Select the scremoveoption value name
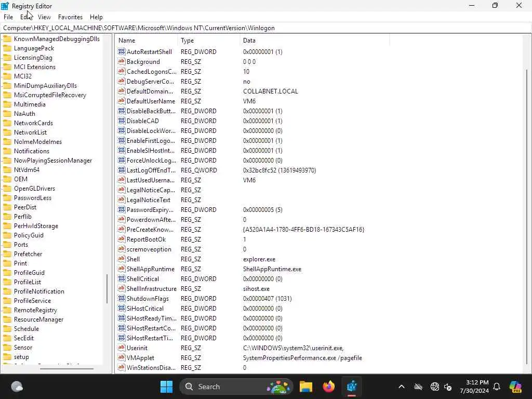The height and width of the screenshot is (399, 532). click(149, 249)
